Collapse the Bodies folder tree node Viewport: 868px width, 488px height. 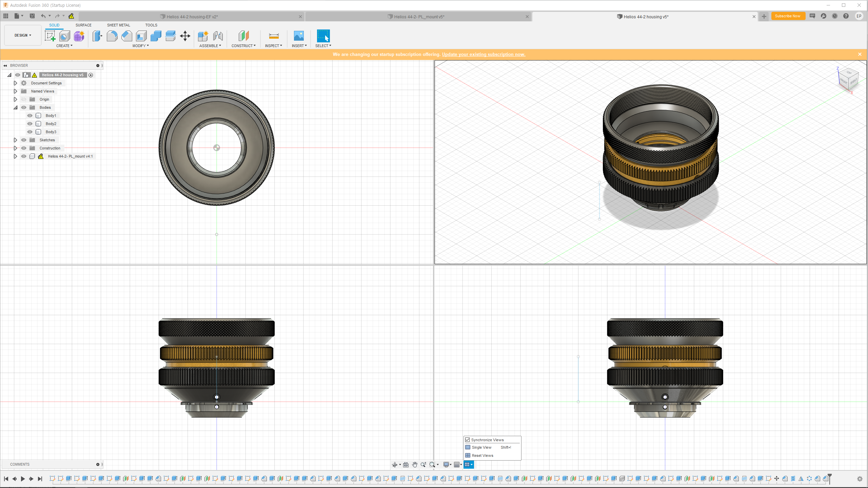click(15, 107)
